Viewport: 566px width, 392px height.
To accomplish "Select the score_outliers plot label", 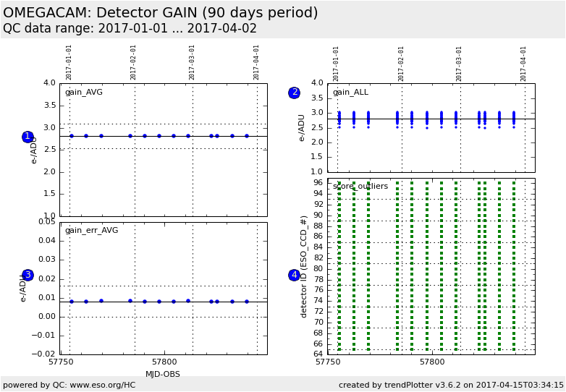I will click(360, 186).
